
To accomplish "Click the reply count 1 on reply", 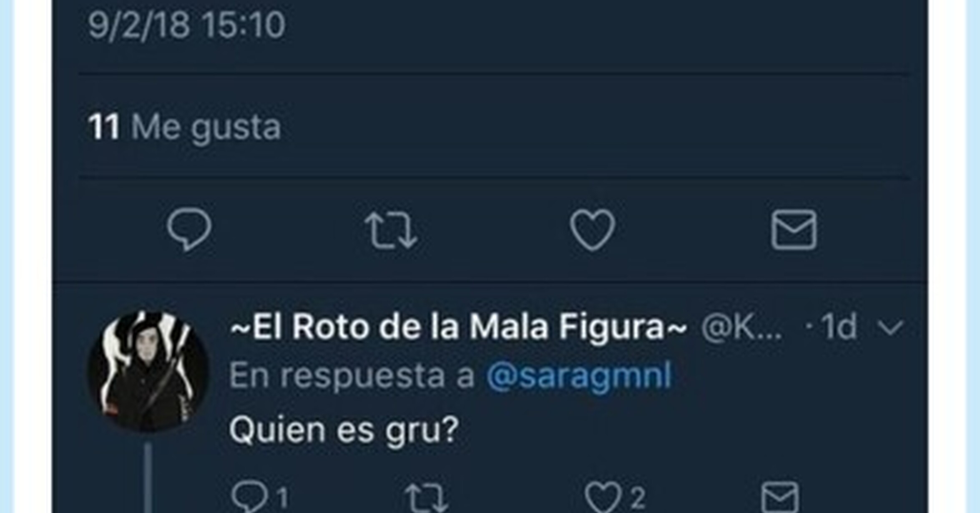I will [x=282, y=498].
